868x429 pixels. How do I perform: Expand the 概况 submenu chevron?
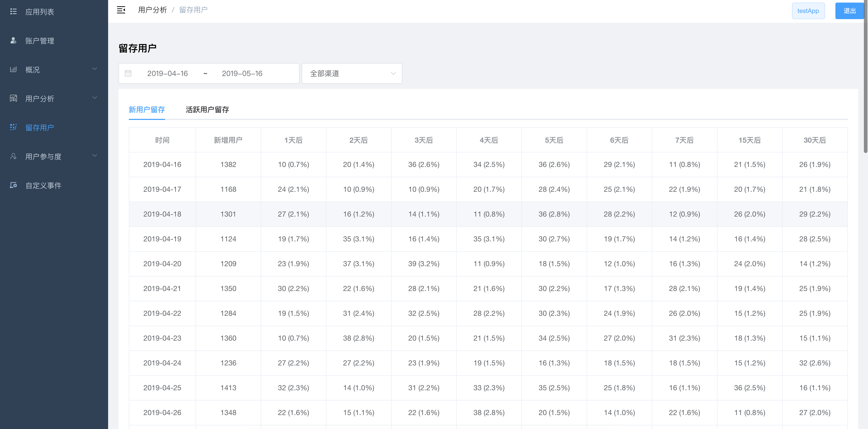(x=95, y=69)
